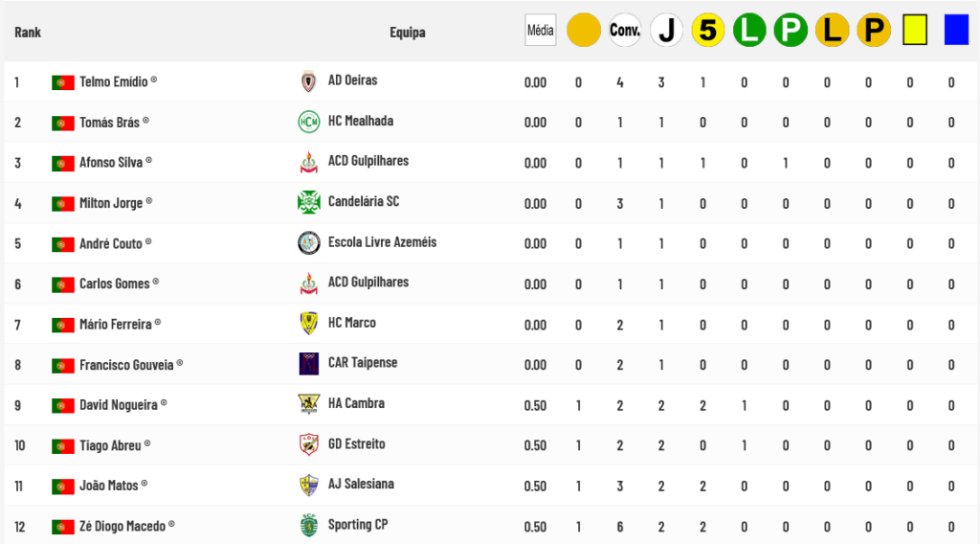980x544 pixels.
Task: Click the Rank column header
Action: click(x=28, y=33)
